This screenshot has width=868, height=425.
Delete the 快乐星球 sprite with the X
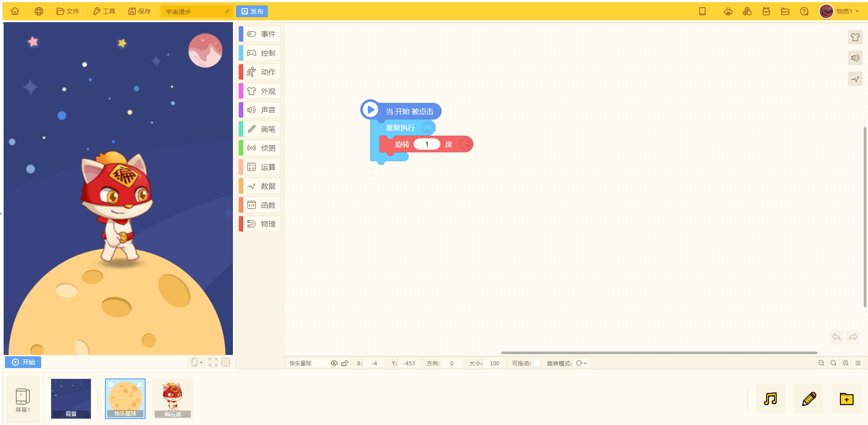[140, 384]
